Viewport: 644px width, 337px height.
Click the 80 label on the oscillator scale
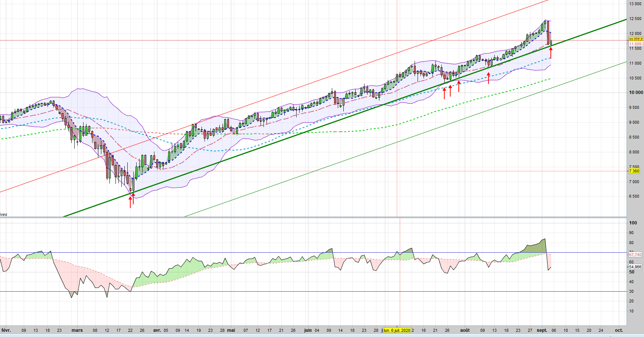pos(631,243)
